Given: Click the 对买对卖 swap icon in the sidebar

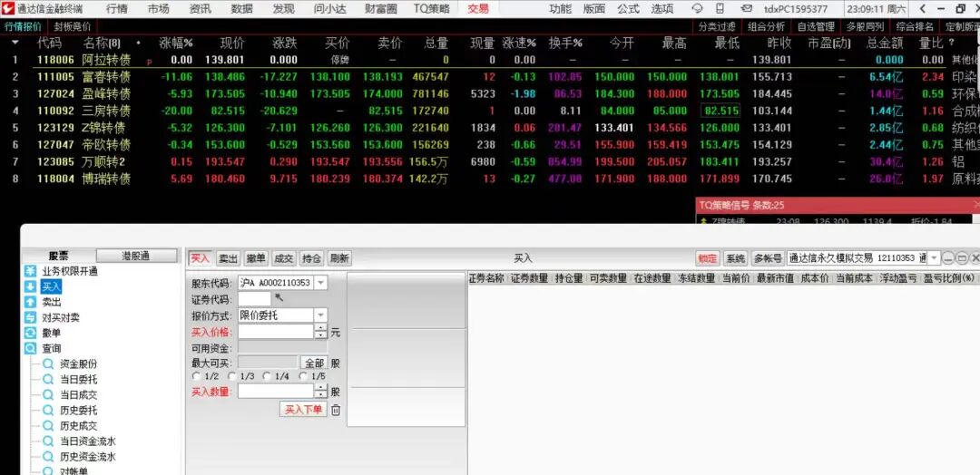Looking at the screenshot, I should pos(30,317).
